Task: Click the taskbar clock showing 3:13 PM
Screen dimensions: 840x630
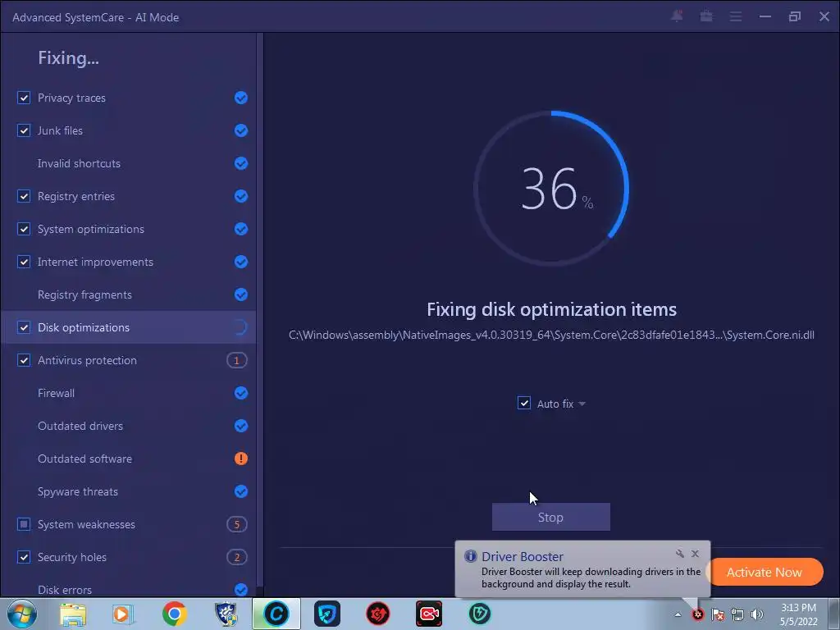Action: tap(798, 614)
